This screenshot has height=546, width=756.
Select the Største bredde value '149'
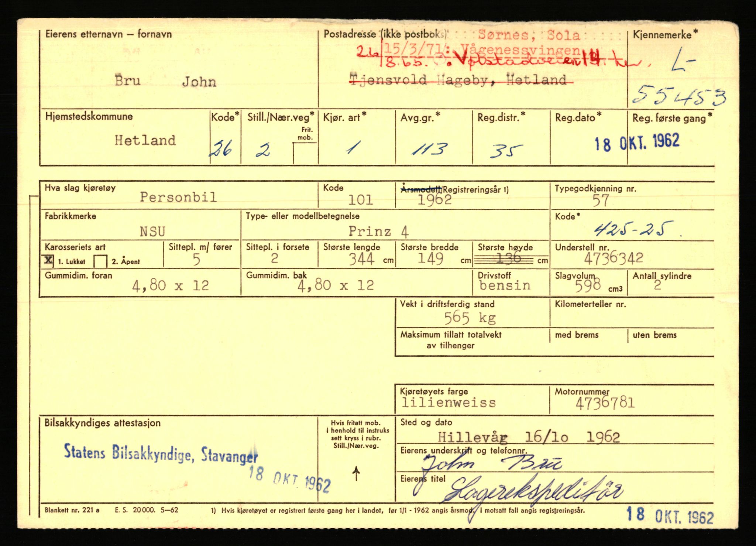pyautogui.click(x=430, y=258)
